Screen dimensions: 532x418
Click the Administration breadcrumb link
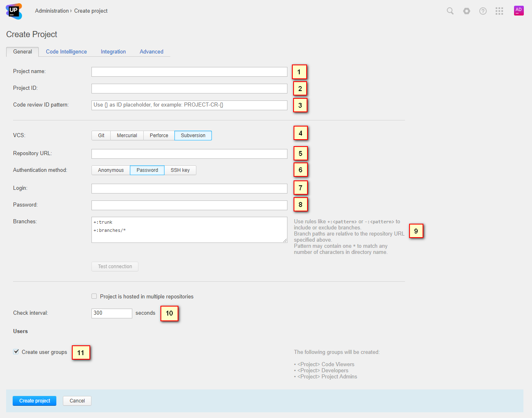[52, 11]
